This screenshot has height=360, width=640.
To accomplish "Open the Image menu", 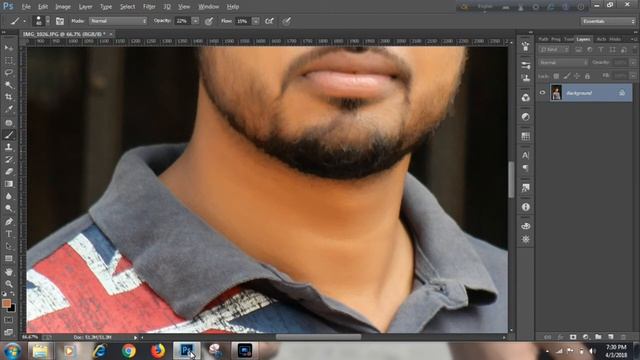I will click(63, 7).
